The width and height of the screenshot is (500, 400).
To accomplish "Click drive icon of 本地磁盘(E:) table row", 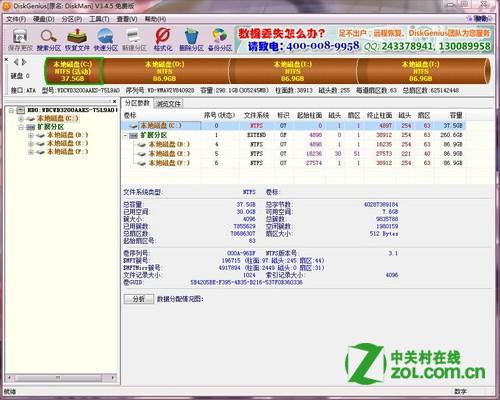I will point(141,154).
